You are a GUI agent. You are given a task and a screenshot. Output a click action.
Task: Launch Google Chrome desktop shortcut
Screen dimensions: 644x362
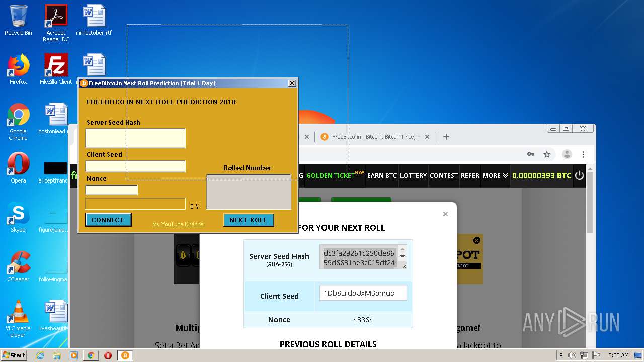18,121
